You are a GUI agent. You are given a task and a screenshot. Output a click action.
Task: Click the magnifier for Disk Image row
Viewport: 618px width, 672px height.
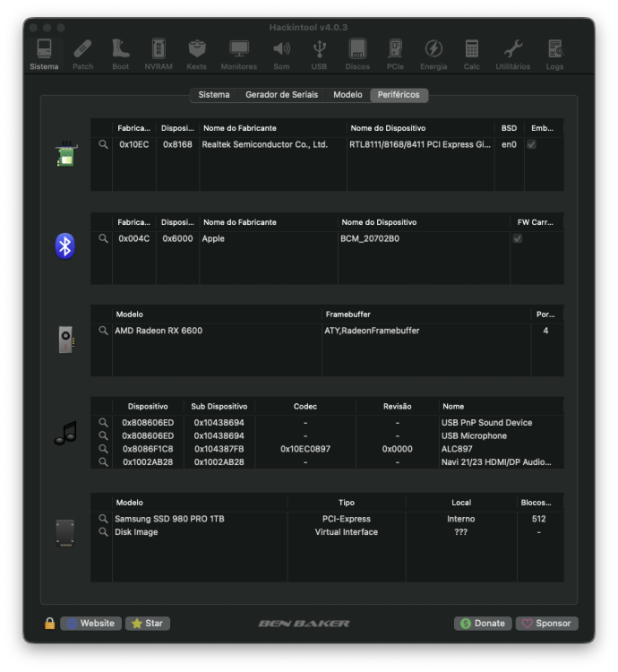click(x=103, y=532)
